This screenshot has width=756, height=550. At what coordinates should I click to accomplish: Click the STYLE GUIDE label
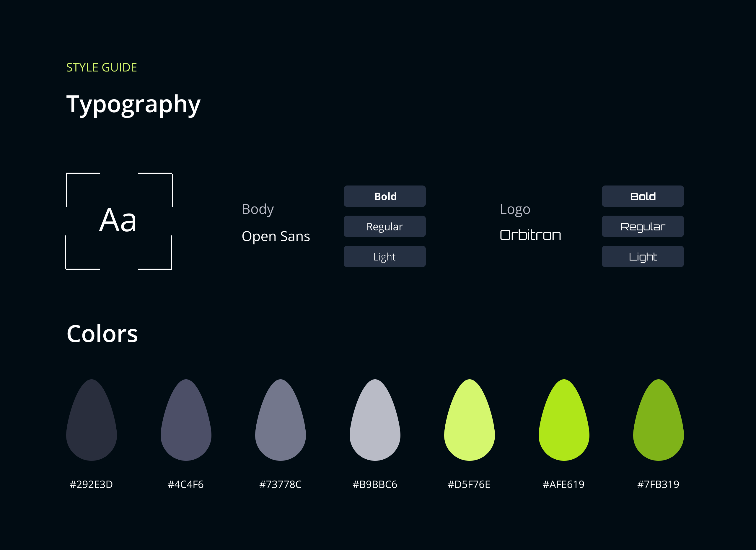(x=101, y=68)
